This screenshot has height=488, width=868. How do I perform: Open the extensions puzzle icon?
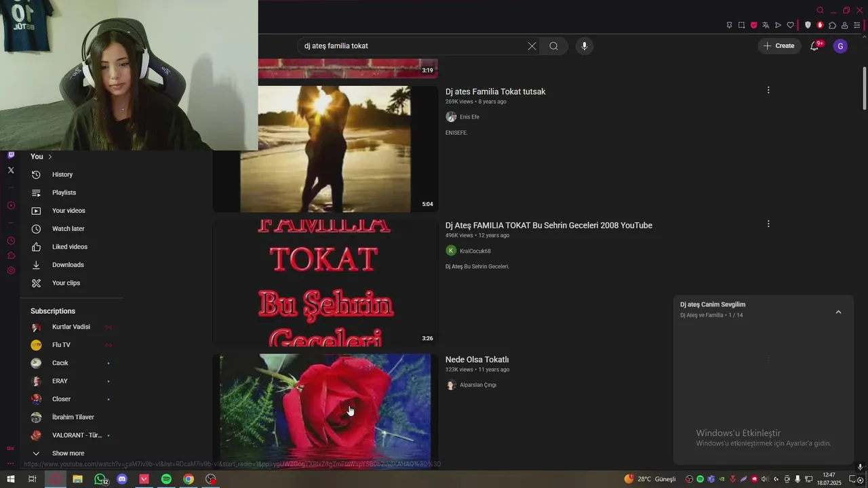pos(832,25)
